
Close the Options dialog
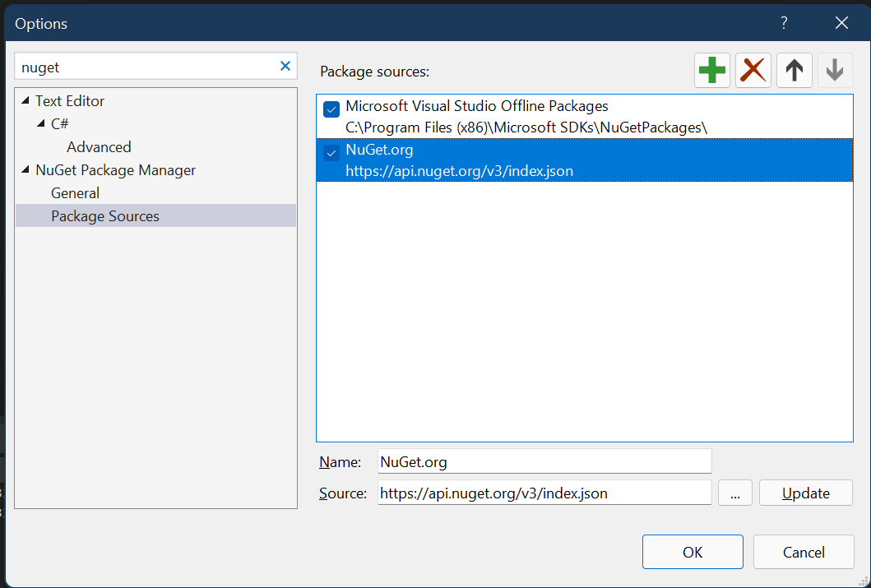coord(841,23)
